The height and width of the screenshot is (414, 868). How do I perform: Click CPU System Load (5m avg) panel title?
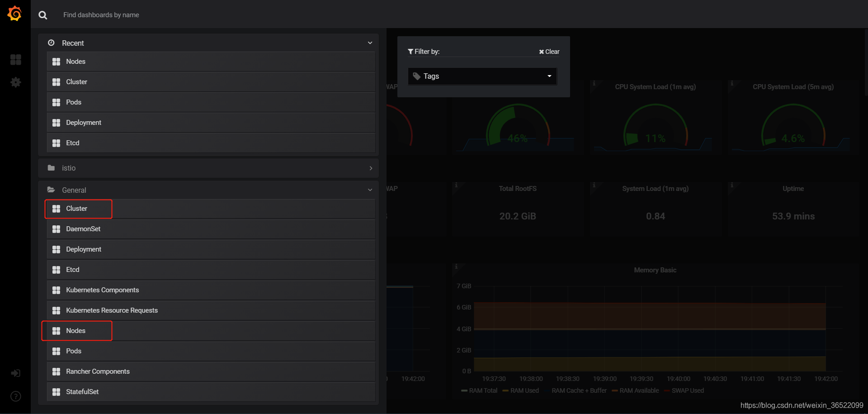point(793,87)
